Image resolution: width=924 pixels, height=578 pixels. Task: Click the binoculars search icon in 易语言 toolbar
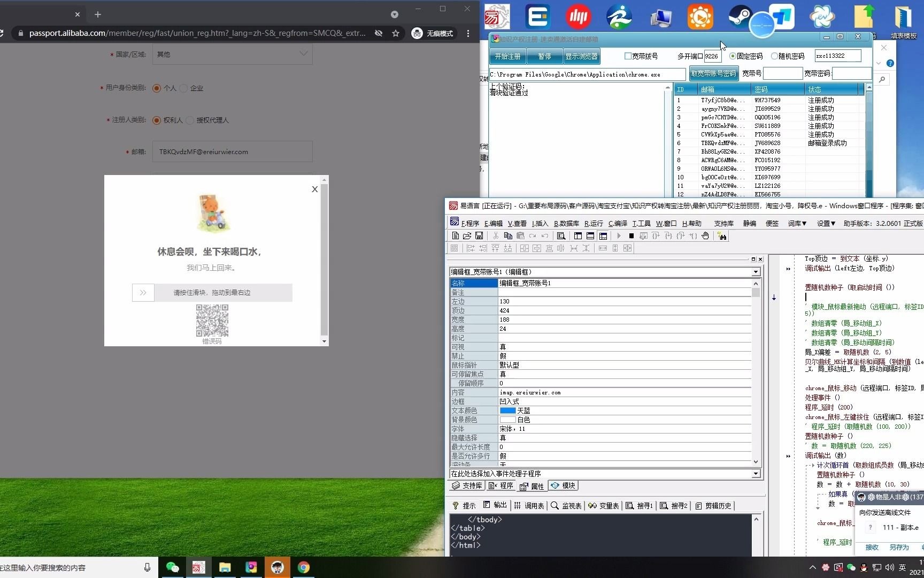click(x=722, y=236)
